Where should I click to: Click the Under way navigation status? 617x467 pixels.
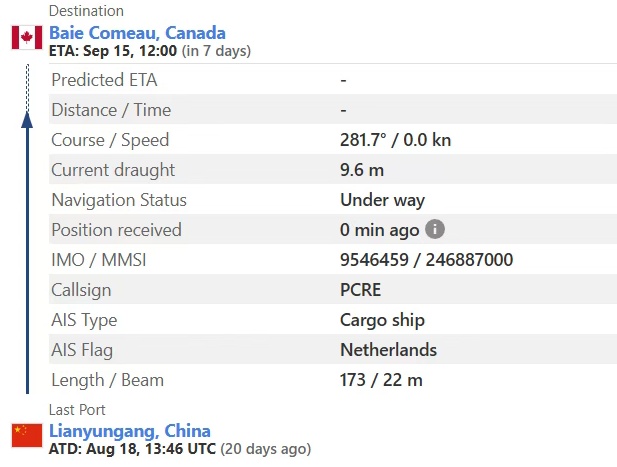click(x=382, y=200)
